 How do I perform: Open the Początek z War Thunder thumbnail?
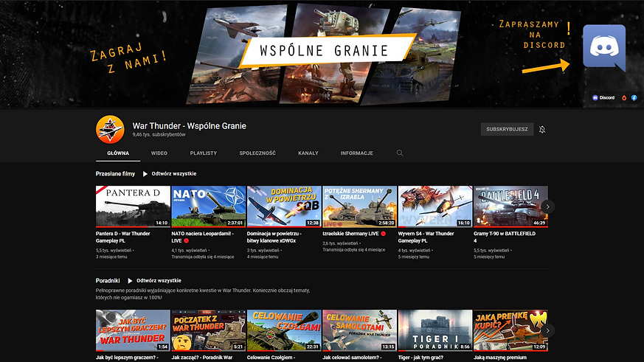pyautogui.click(x=208, y=330)
